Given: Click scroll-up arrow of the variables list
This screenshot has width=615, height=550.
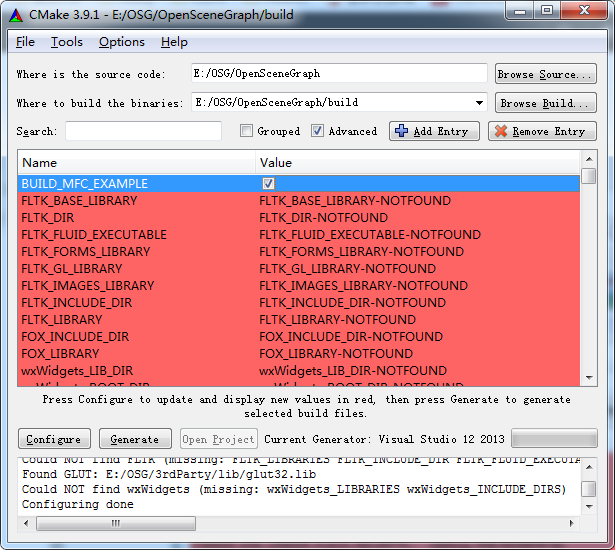Looking at the screenshot, I should point(589,159).
